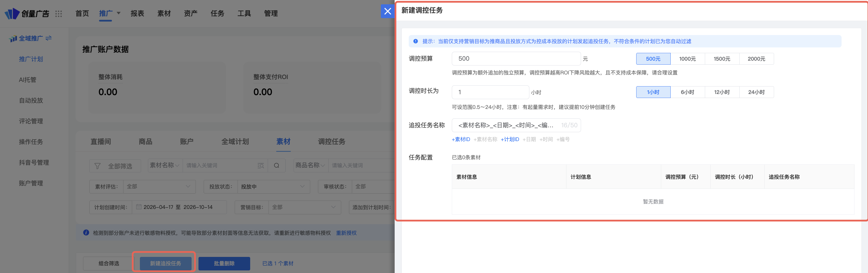This screenshot has height=273, width=868.
Task: Click the 追投任务名称 input field
Action: (516, 125)
